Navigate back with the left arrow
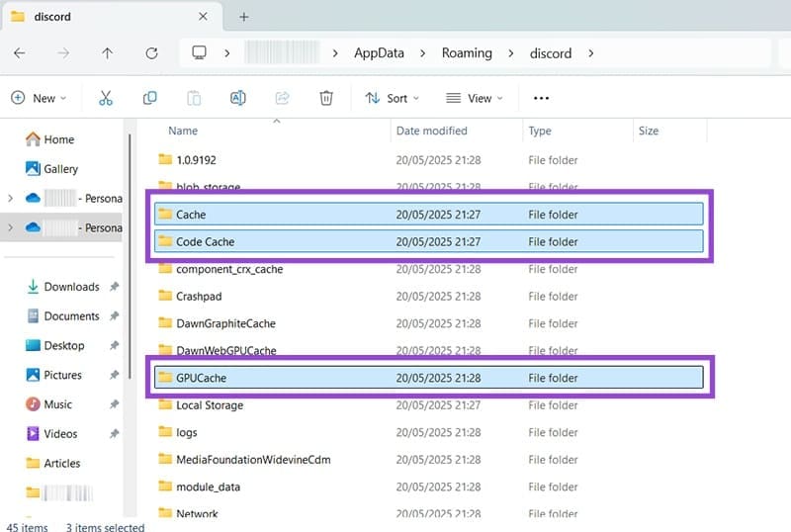791x532 pixels. 20,53
